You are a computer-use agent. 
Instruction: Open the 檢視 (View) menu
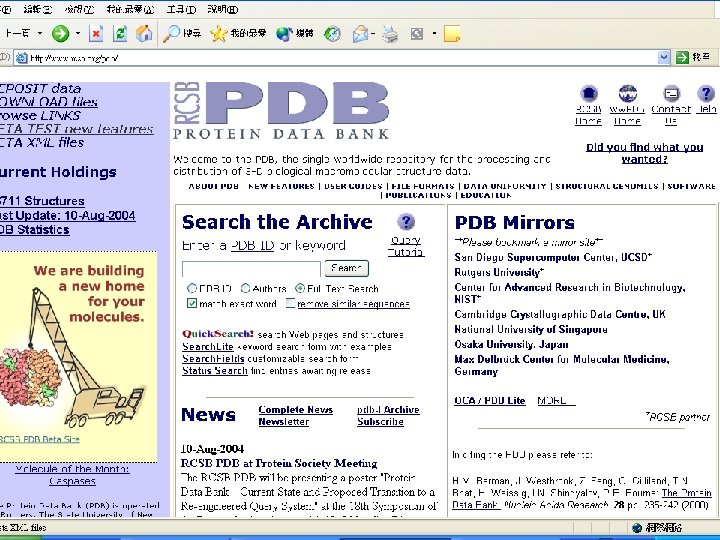79,9
